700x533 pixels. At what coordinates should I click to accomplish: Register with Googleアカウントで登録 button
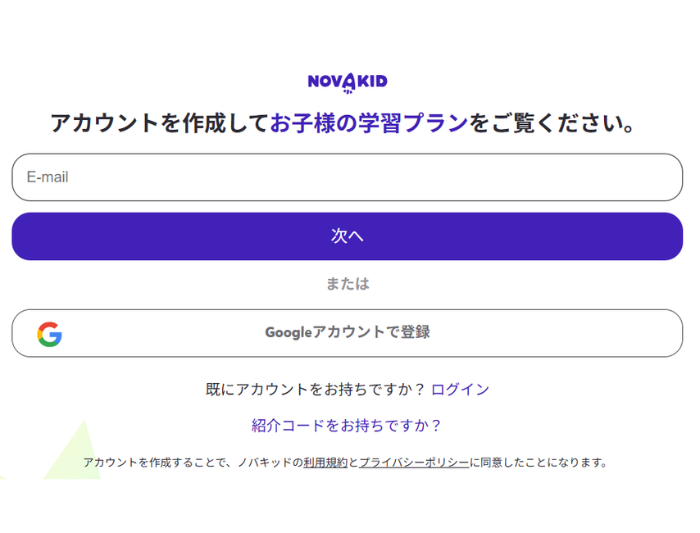pyautogui.click(x=347, y=333)
